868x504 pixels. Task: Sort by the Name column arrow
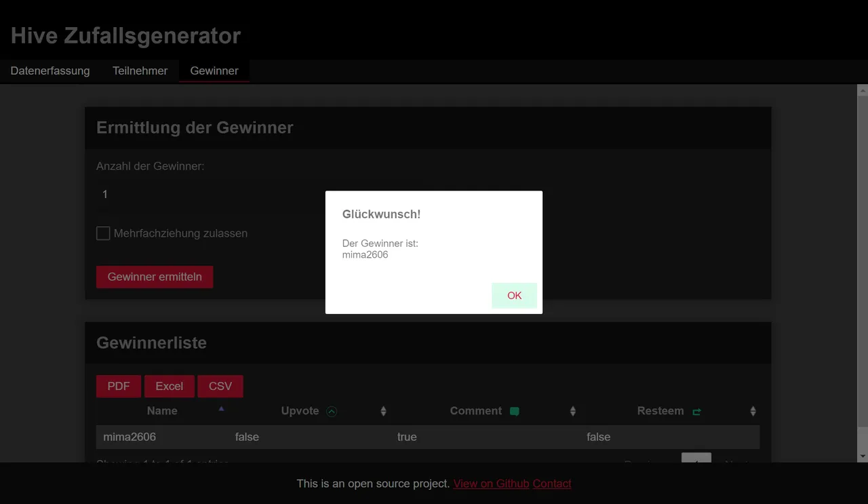coord(221,409)
